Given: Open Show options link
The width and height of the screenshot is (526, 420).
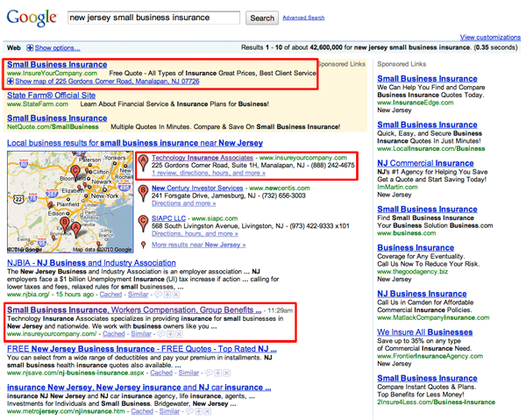Looking at the screenshot, I should coord(57,48).
